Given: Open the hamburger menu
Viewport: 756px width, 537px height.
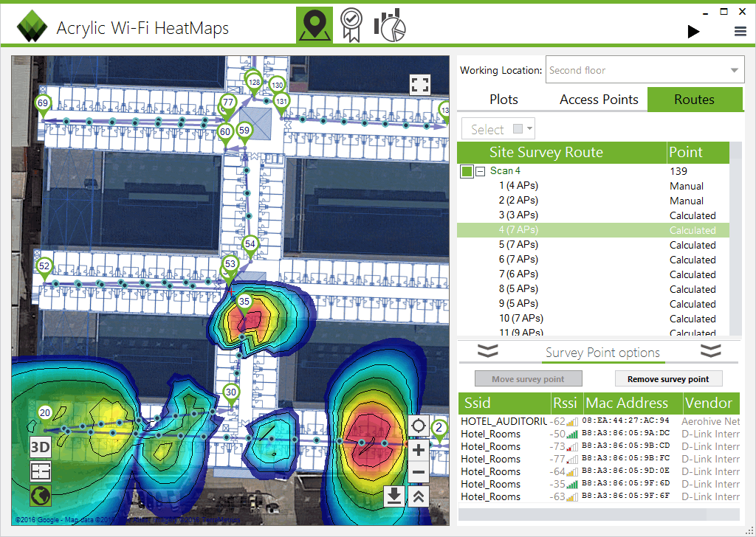Looking at the screenshot, I should click(x=740, y=31).
